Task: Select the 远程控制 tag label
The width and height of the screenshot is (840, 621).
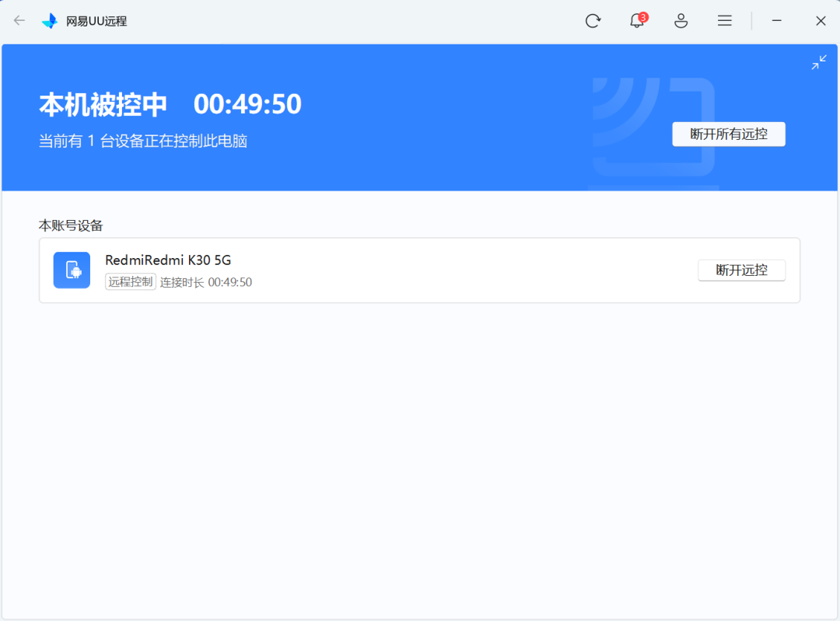Action: coord(129,282)
